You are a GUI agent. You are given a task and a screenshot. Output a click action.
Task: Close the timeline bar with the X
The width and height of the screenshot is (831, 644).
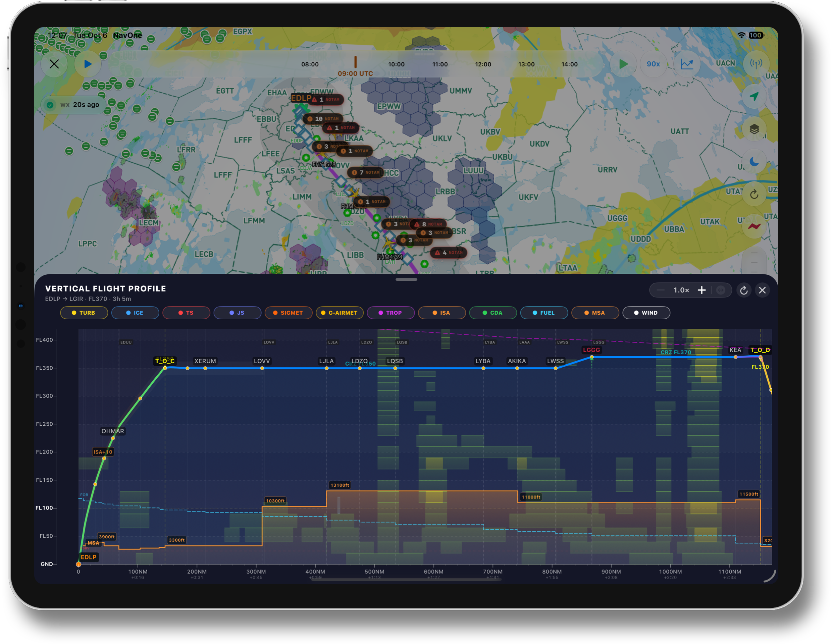click(x=54, y=64)
